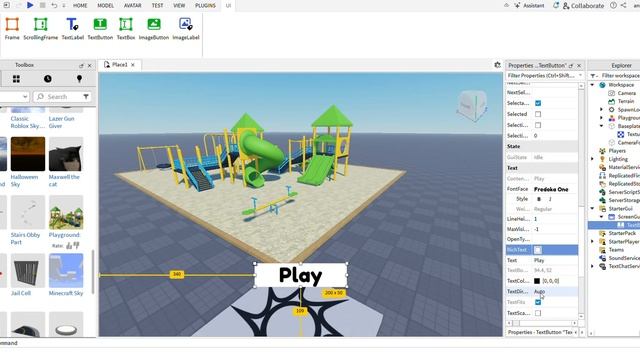Add a ScrollingFrame from the UI ribbon
640x360 pixels.
(40, 29)
